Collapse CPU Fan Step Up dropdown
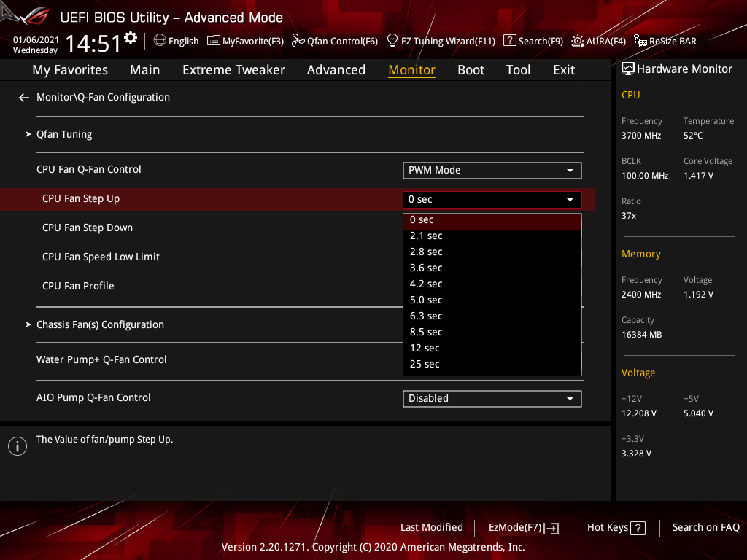Image resolution: width=747 pixels, height=560 pixels. point(492,200)
